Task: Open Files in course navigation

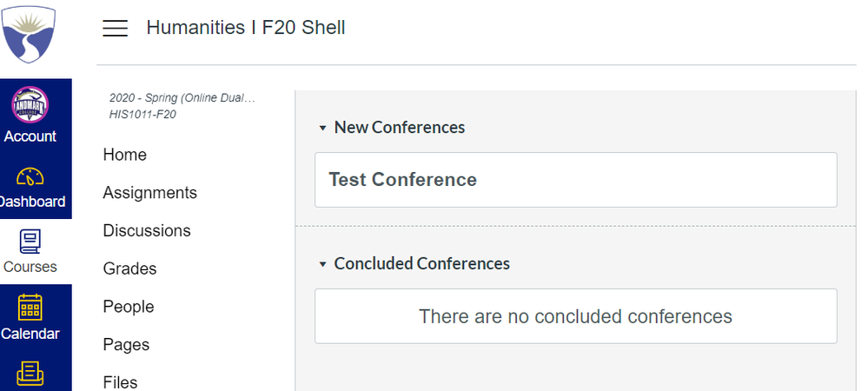Action: coord(120,382)
